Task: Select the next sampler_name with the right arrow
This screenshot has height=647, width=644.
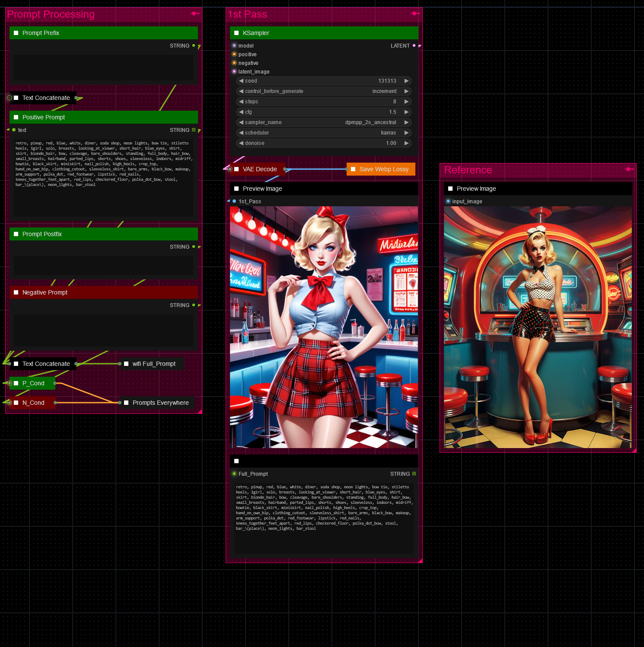Action: click(406, 122)
